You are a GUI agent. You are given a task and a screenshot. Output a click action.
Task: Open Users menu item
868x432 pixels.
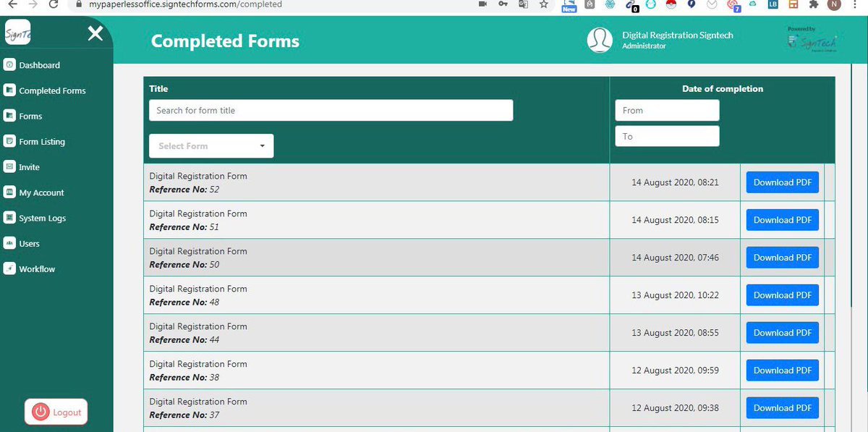29,243
